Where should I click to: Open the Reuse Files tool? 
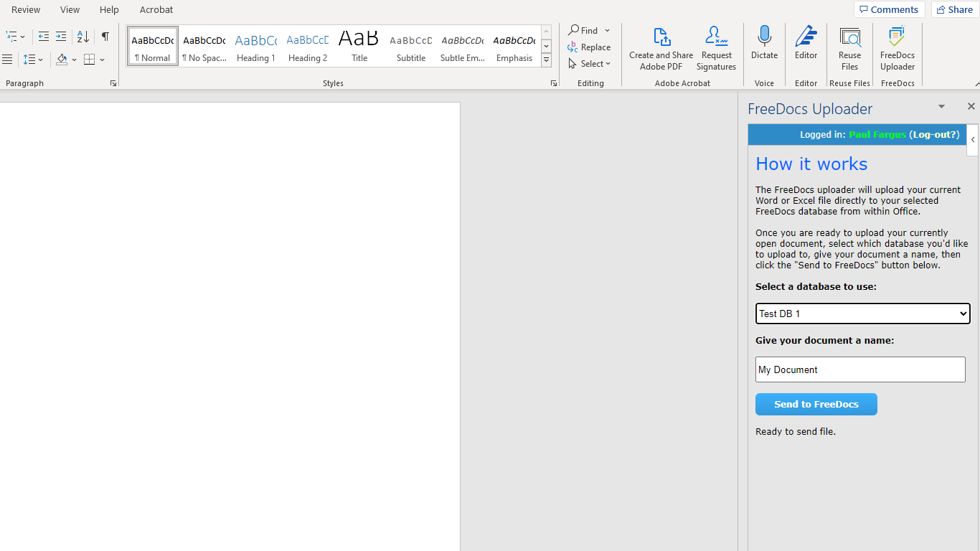pyautogui.click(x=849, y=49)
